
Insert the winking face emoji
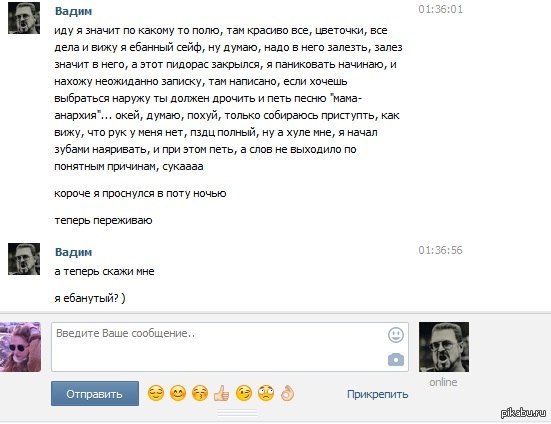click(x=244, y=393)
